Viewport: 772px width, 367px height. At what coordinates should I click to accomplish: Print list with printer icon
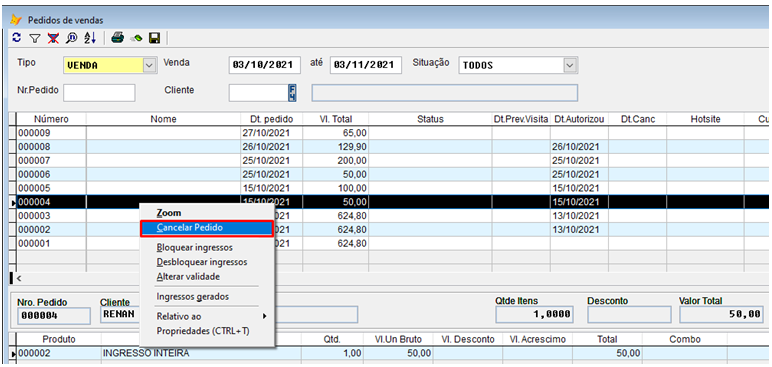pos(117,38)
